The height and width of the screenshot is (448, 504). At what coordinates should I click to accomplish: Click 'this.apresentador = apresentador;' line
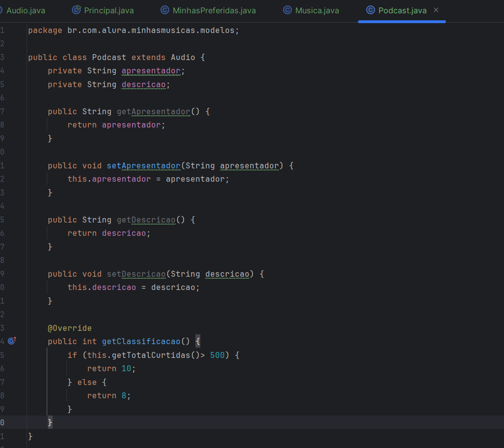click(x=148, y=179)
